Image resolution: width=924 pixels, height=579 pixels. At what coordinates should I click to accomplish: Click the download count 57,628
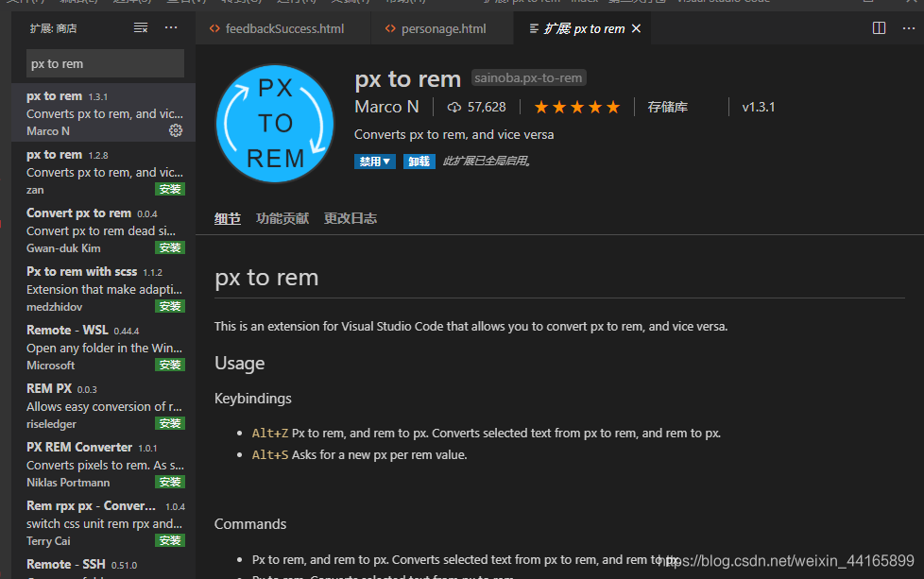tap(477, 107)
